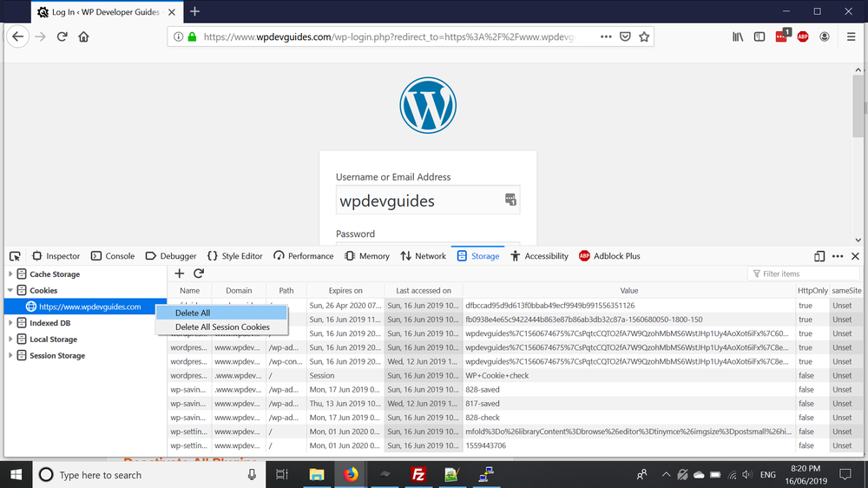The image size is (868, 488).
Task: Sort by the Value column header
Action: click(x=628, y=290)
